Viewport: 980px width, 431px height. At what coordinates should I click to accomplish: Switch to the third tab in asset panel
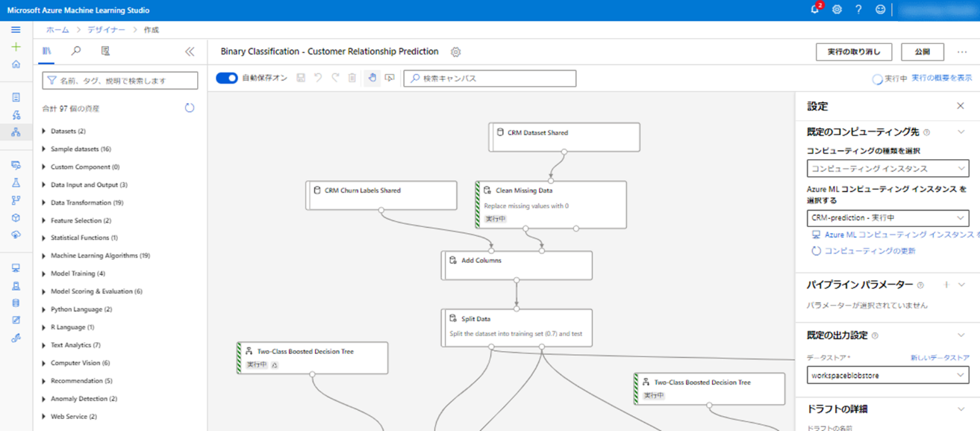(x=105, y=52)
